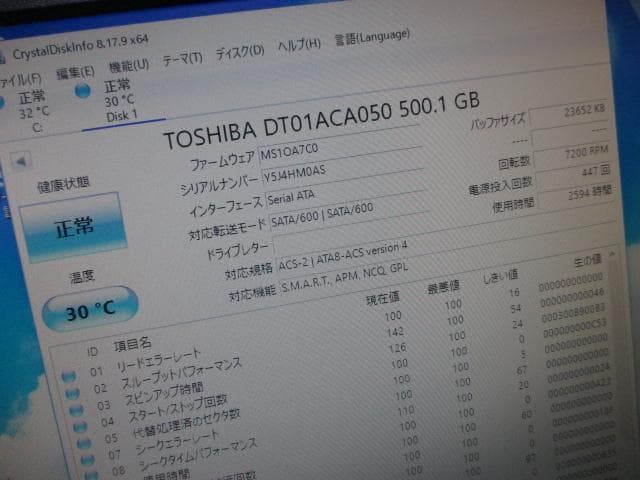Click status icon for row 03 スピンアップ時間
Image resolution: width=640 pixels, height=480 pixels.
[76, 409]
